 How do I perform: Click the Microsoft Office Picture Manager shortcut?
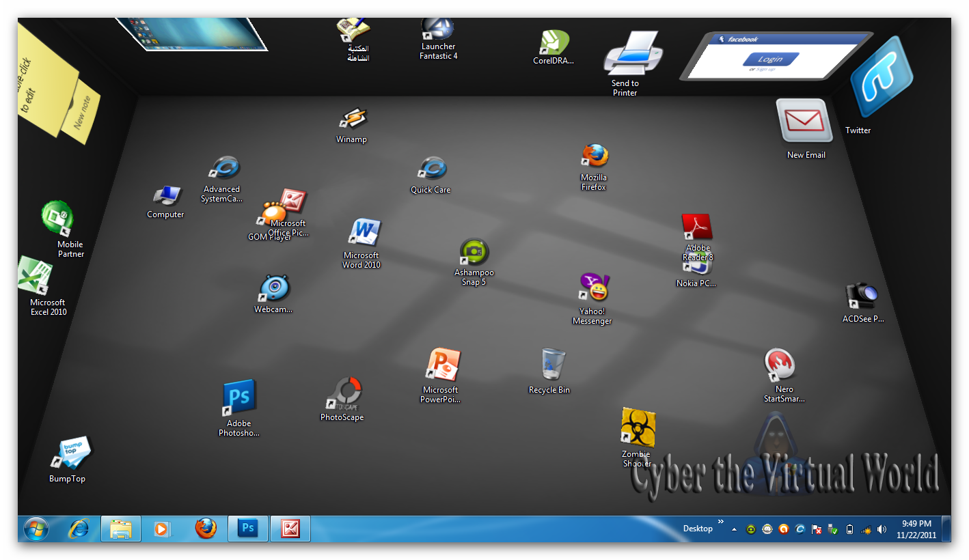pyautogui.click(x=293, y=201)
